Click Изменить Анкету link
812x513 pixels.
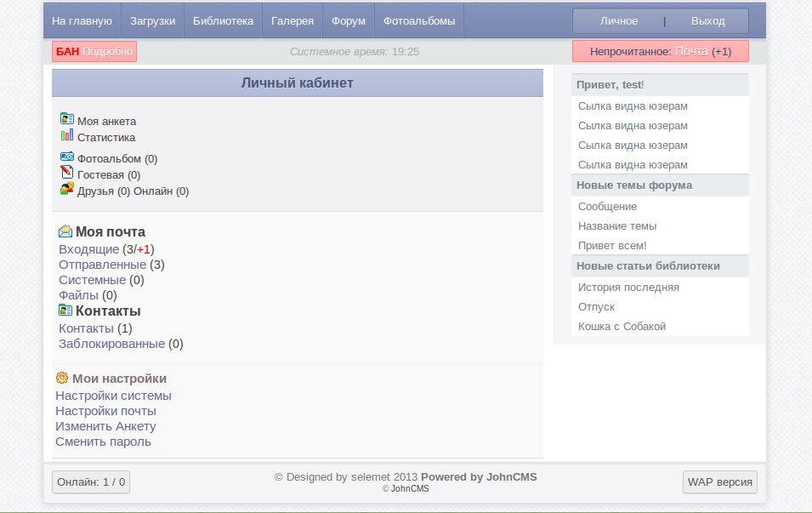pos(105,426)
